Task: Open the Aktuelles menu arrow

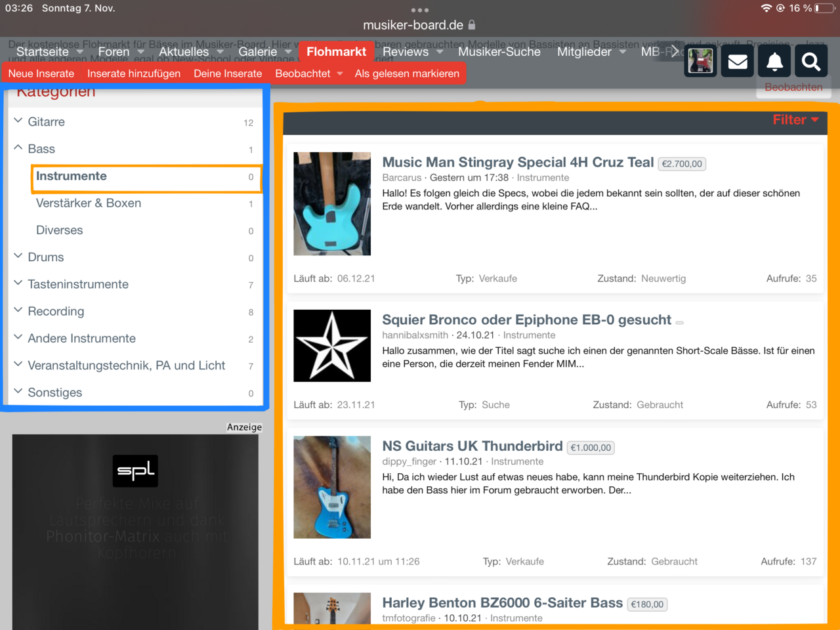Action: (x=220, y=52)
